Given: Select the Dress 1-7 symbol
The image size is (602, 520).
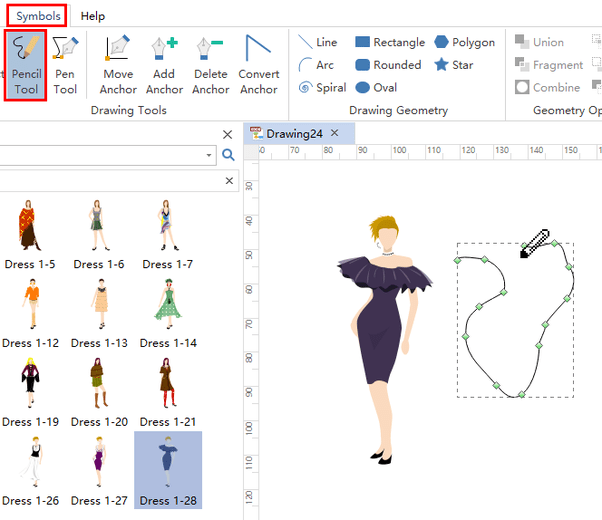Looking at the screenshot, I should [x=167, y=234].
